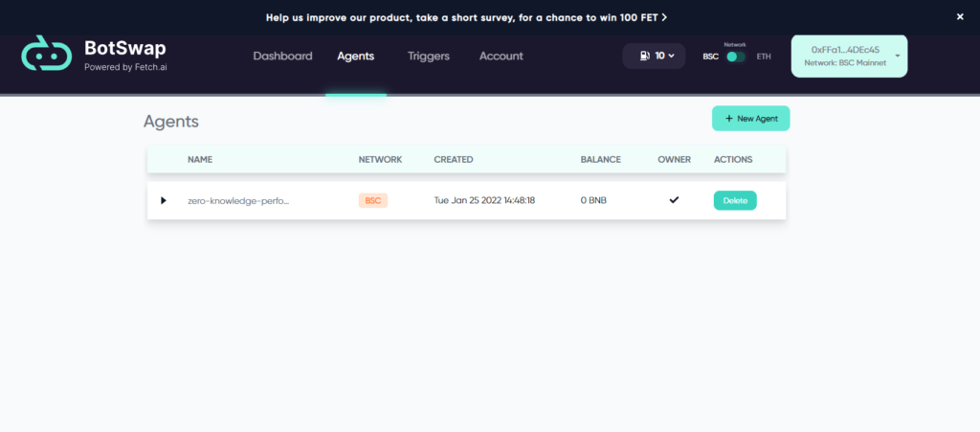Click the 0 BNB balance value

coord(593,201)
